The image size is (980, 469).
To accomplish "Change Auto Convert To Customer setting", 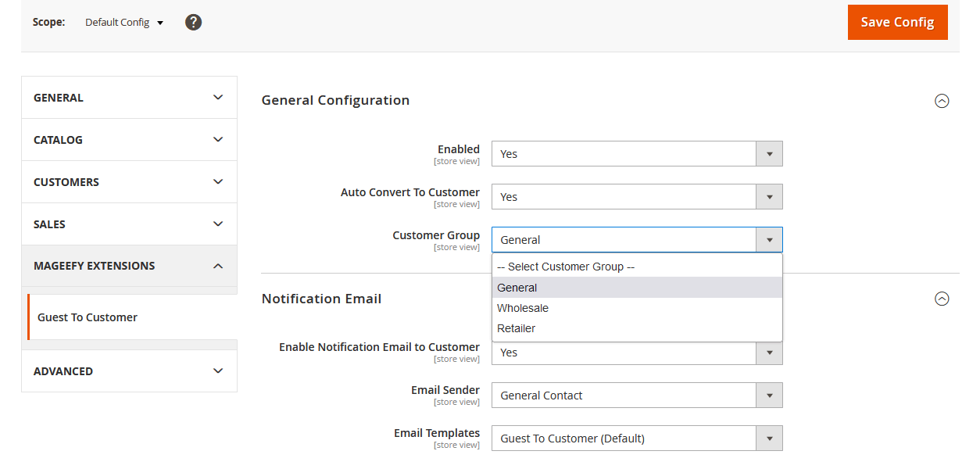I will pyautogui.click(x=769, y=196).
